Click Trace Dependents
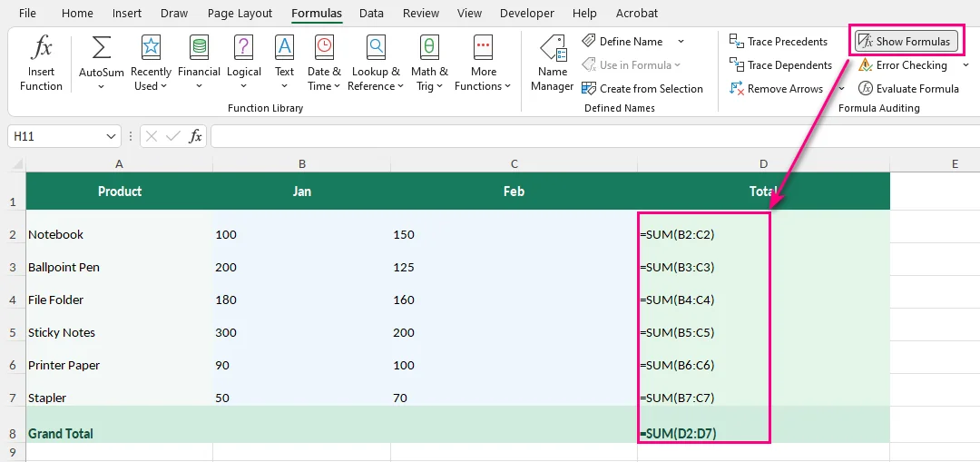The height and width of the screenshot is (462, 980). (780, 65)
